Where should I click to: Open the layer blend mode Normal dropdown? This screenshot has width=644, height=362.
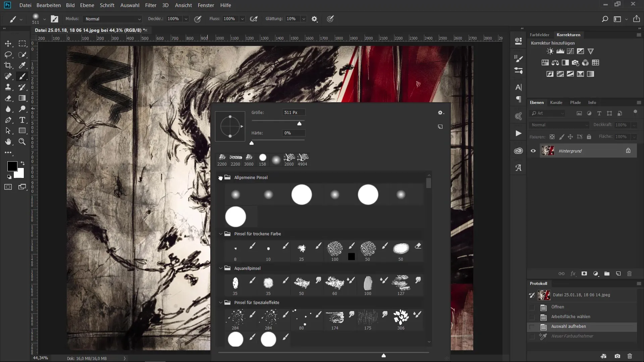coord(559,125)
